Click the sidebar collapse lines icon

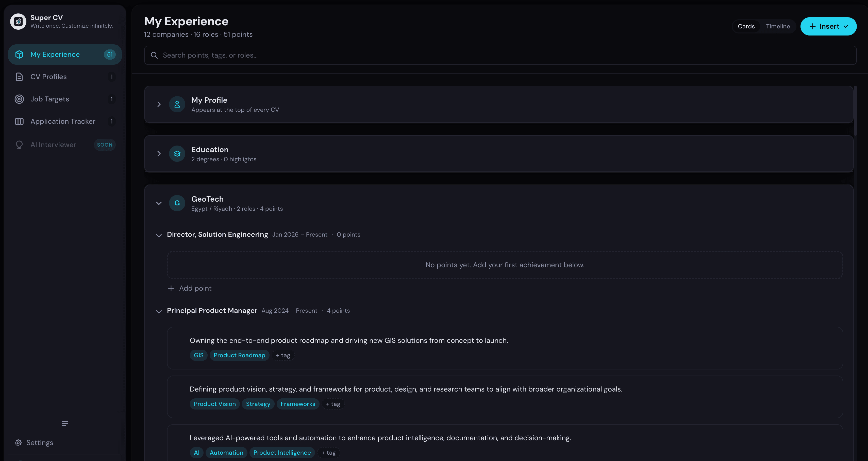65,423
